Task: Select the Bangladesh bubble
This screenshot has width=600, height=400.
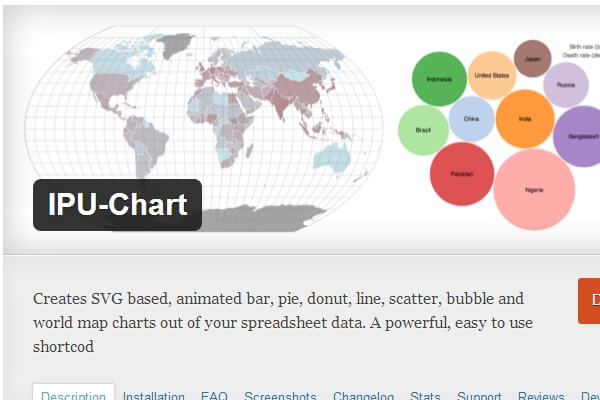Action: point(579,136)
